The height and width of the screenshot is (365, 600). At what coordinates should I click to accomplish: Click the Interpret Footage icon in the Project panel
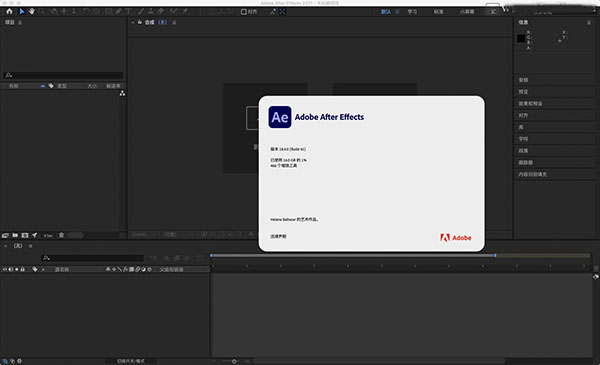[x=5, y=235]
